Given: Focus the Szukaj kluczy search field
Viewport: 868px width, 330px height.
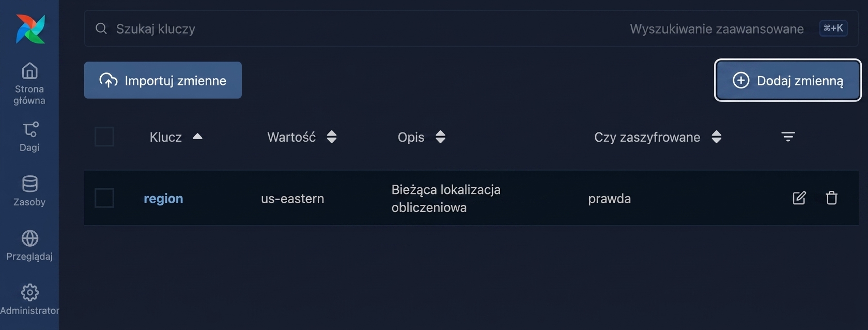Looking at the screenshot, I should click(357, 28).
